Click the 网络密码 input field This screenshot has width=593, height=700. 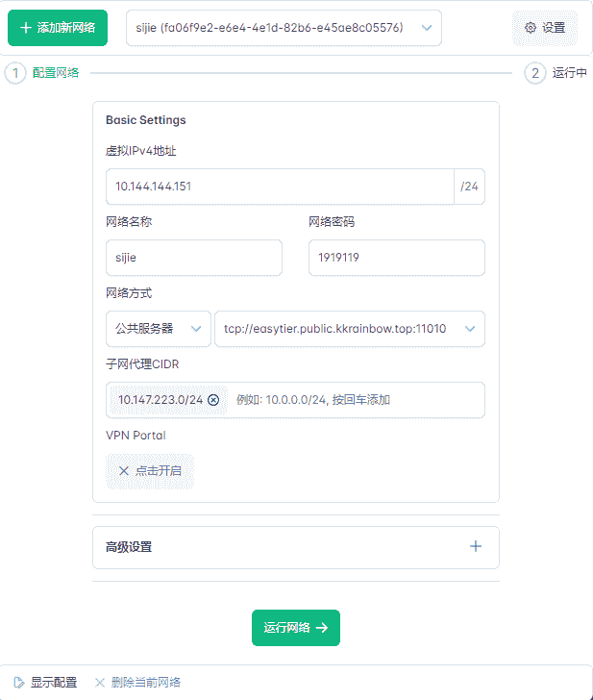click(x=396, y=258)
